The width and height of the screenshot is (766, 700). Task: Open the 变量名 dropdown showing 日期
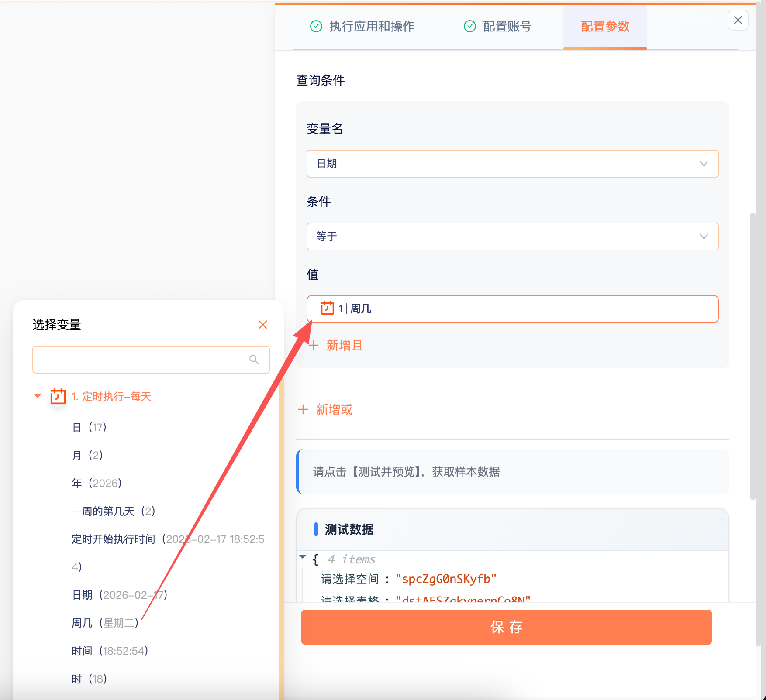(512, 164)
